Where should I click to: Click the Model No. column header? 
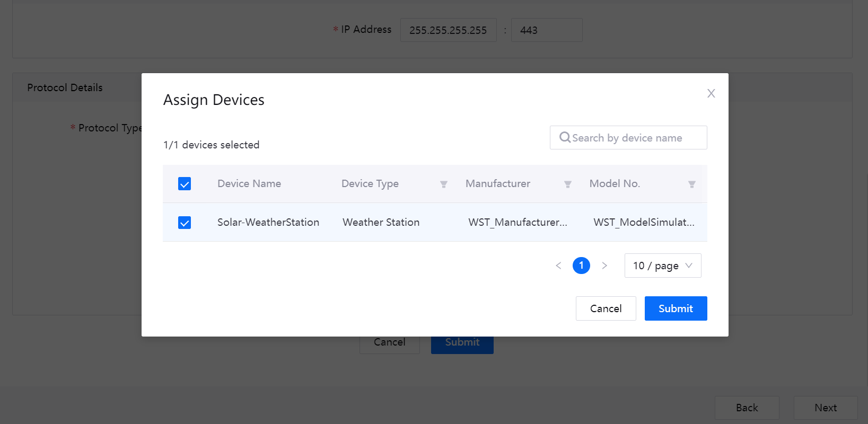coord(615,183)
